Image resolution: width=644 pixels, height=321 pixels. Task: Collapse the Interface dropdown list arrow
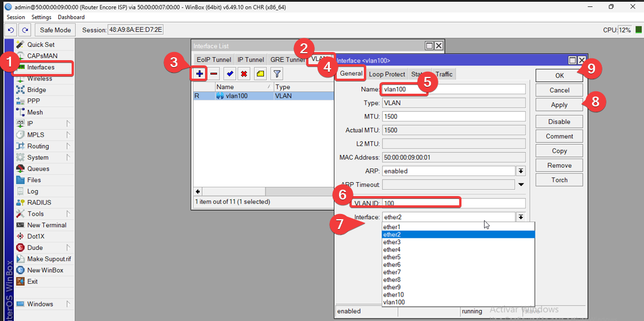[x=520, y=217]
